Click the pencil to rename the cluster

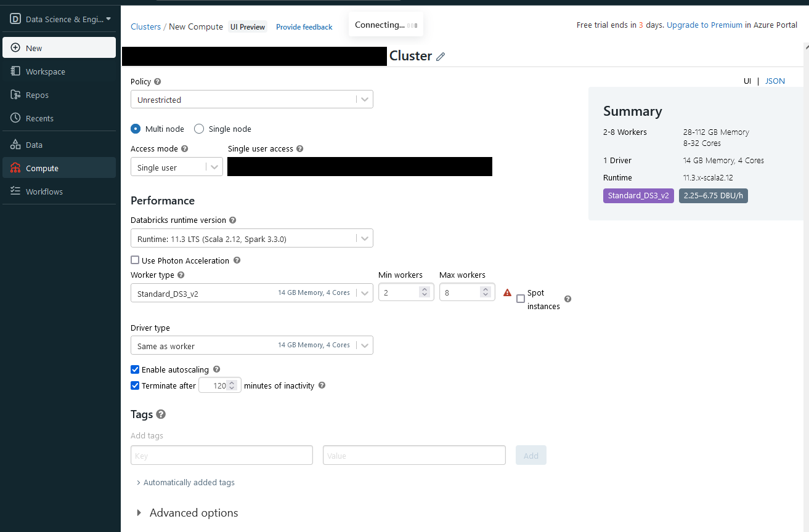[x=441, y=56]
